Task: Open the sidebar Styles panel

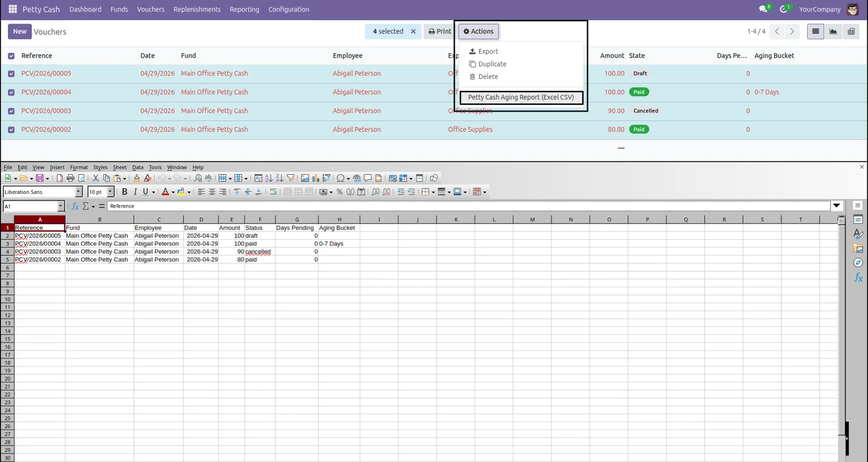Action: (x=858, y=234)
